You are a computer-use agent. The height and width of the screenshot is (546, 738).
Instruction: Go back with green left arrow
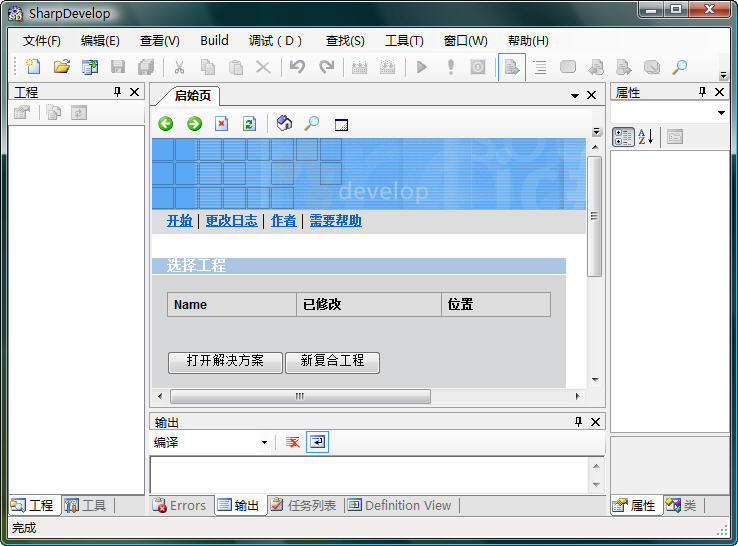click(x=166, y=124)
